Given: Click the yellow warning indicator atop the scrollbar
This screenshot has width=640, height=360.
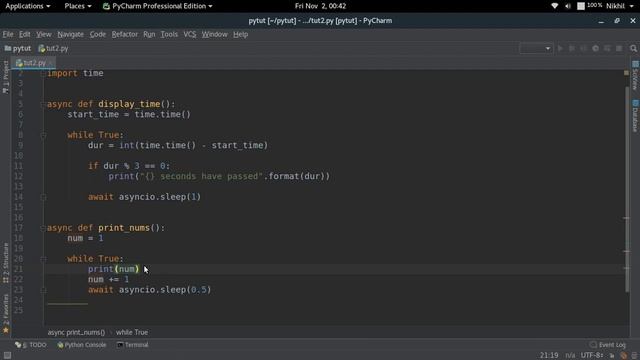Looking at the screenshot, I should (x=626, y=73).
